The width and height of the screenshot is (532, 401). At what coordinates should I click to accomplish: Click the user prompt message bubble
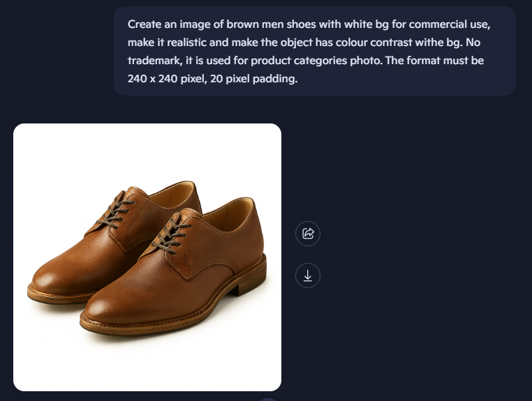tap(314, 52)
